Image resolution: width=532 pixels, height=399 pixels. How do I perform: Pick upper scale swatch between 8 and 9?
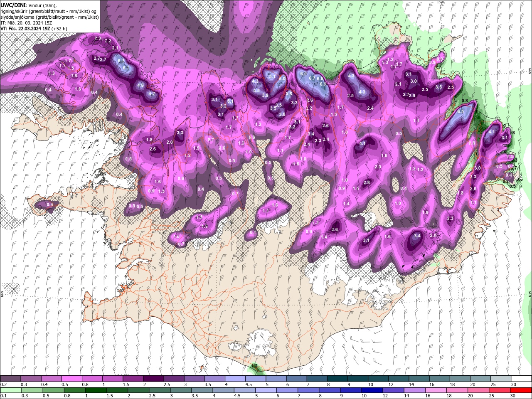pyautogui.click(x=337, y=378)
